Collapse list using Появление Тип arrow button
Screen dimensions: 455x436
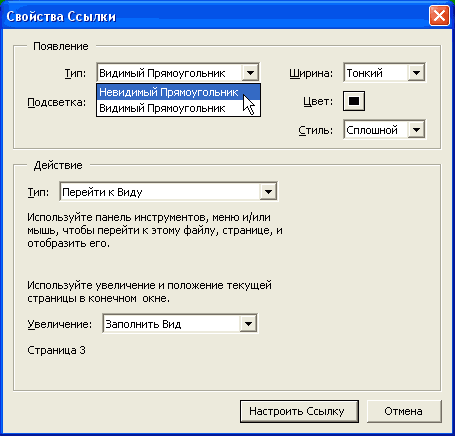[250, 72]
